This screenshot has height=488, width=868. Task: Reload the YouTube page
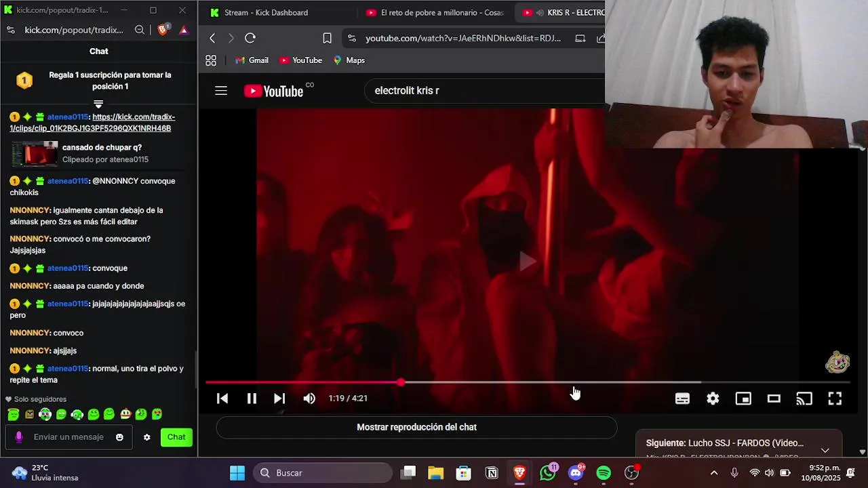(x=250, y=38)
